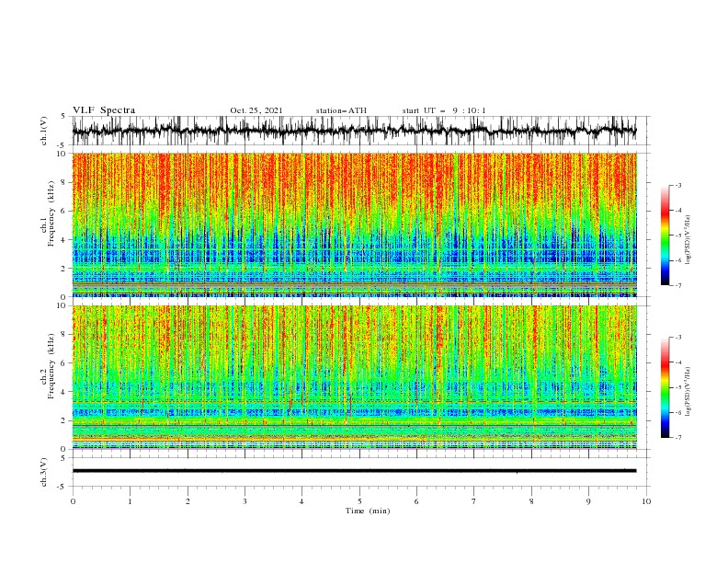Click the "2" kHz tick on ch.2 frequency axis
Viewport: 728px width, 563px height.
tap(63, 420)
